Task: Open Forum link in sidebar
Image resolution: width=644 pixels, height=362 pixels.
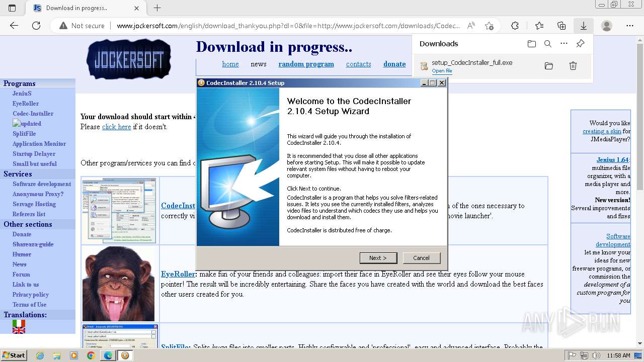Action: 21,275
